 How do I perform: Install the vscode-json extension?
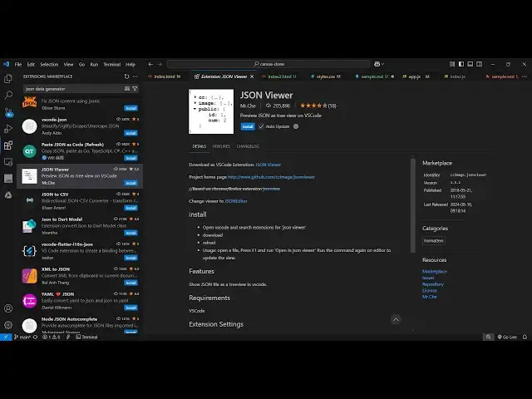pyautogui.click(x=131, y=133)
